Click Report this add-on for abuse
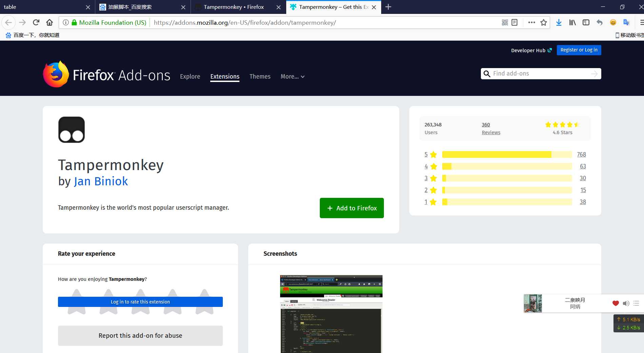Image resolution: width=644 pixels, height=353 pixels. click(x=140, y=336)
